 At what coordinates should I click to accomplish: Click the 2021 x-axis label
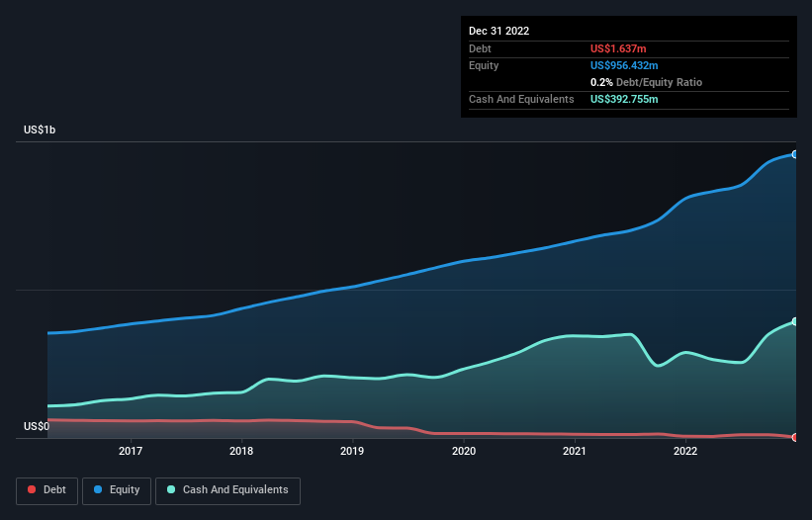[575, 451]
